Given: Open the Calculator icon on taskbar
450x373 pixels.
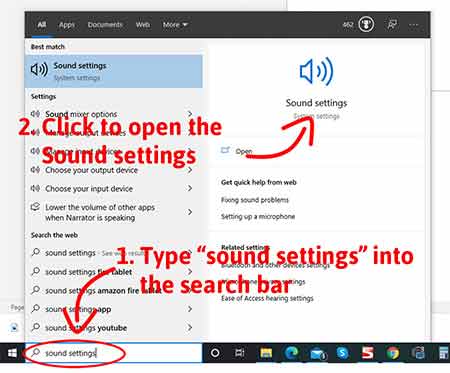Looking at the screenshot, I should pos(444,353).
